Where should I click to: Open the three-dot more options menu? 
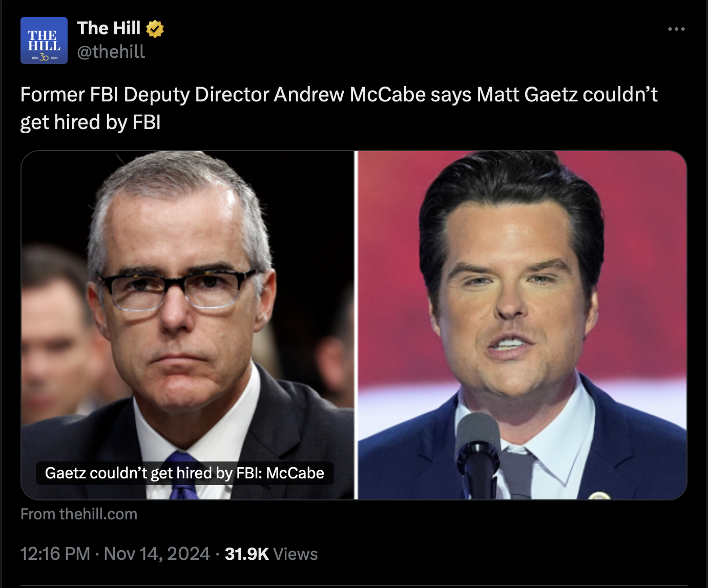pyautogui.click(x=676, y=29)
